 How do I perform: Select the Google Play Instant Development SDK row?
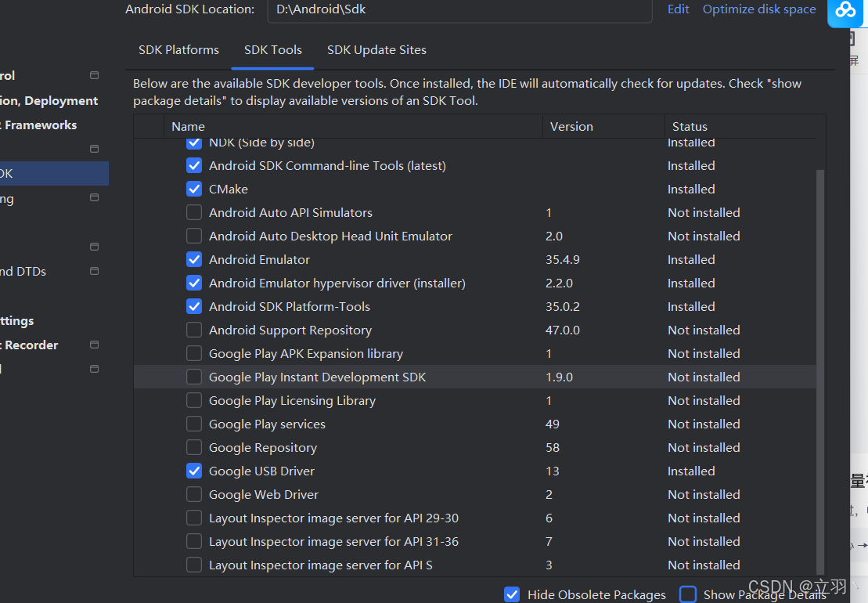(x=474, y=377)
